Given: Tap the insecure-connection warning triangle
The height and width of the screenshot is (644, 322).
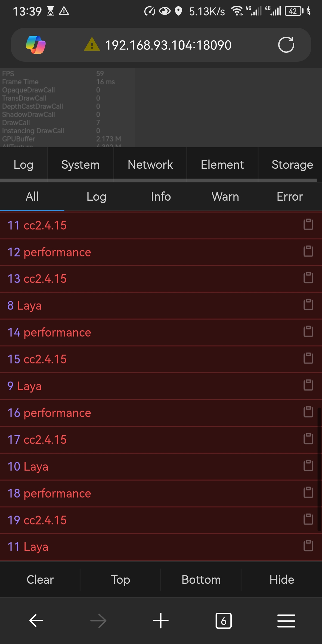Looking at the screenshot, I should (x=92, y=44).
